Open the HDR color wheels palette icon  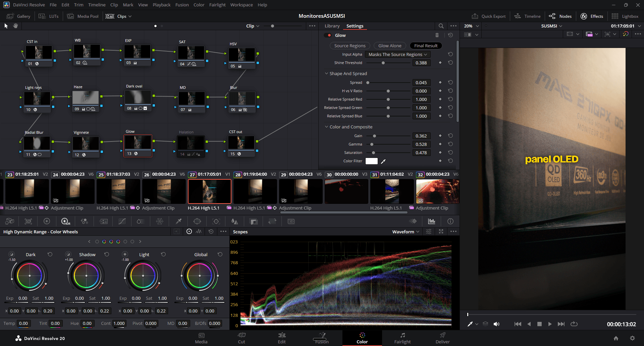tap(65, 221)
